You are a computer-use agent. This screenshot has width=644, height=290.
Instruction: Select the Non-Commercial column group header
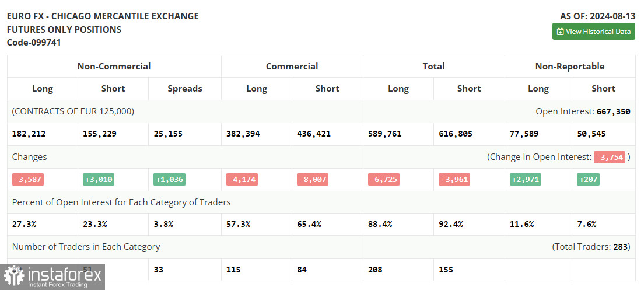114,67
